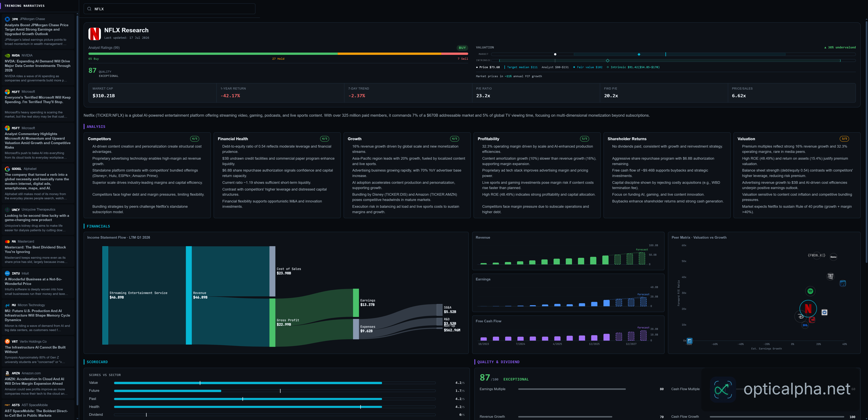
Task: Click the AST SpaceMobile logo icon
Action: click(x=7, y=405)
